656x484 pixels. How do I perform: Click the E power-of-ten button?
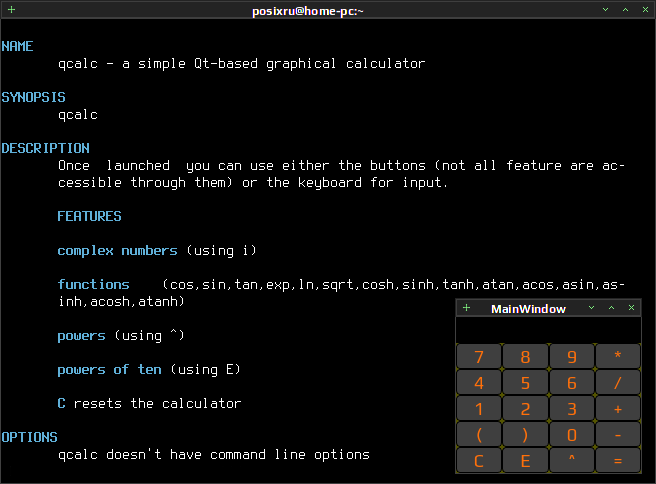pos(525,460)
